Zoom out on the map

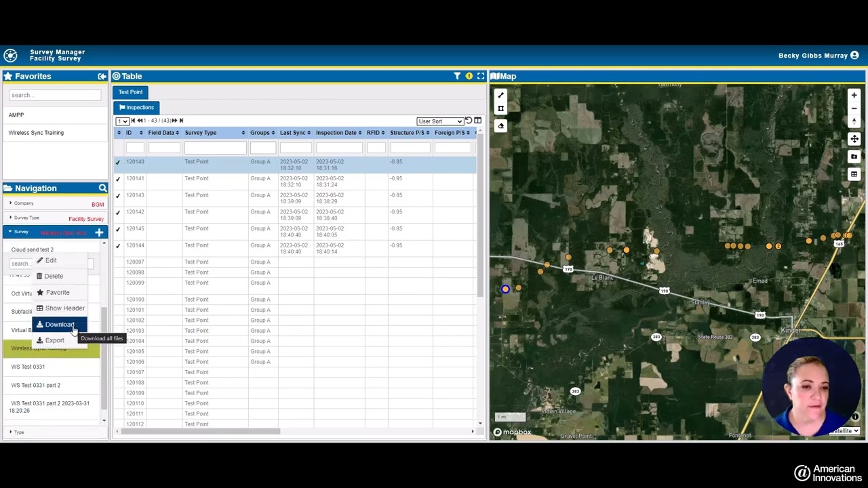click(854, 108)
